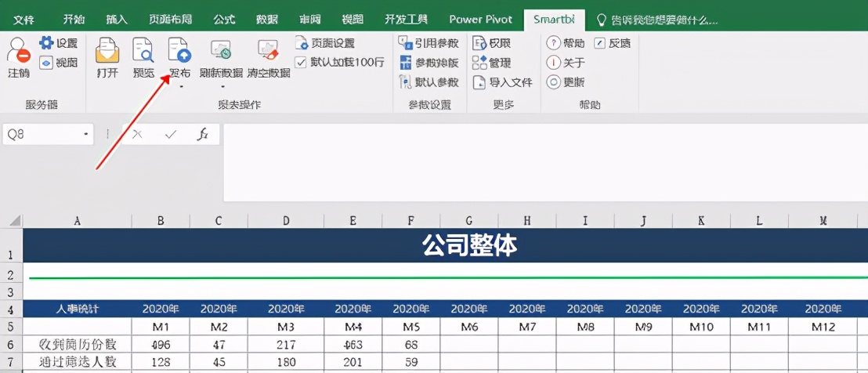
Task: Click the 导入文件 import file icon
Action: point(479,82)
